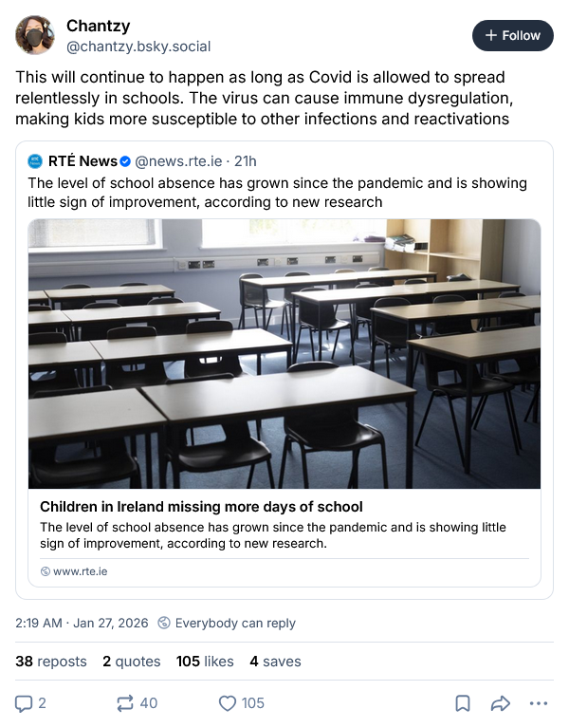Viewport: 569px width, 728px height.
Task: Click the share arrow icon
Action: [x=500, y=703]
